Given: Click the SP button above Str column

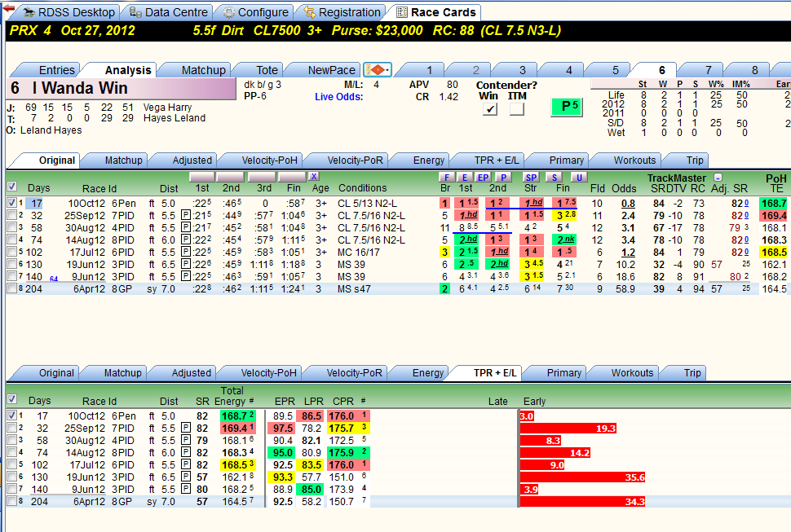Looking at the screenshot, I should [x=531, y=177].
